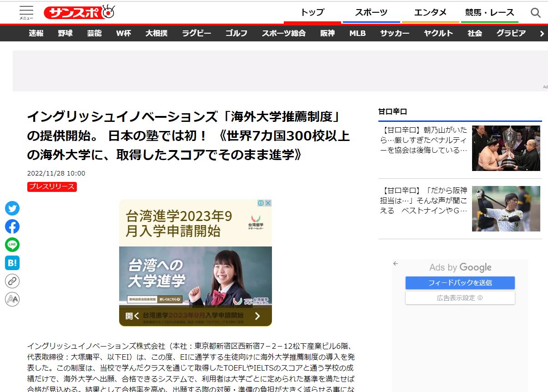
Task: Close the Taiwan study ad
Action: pyautogui.click(x=268, y=203)
